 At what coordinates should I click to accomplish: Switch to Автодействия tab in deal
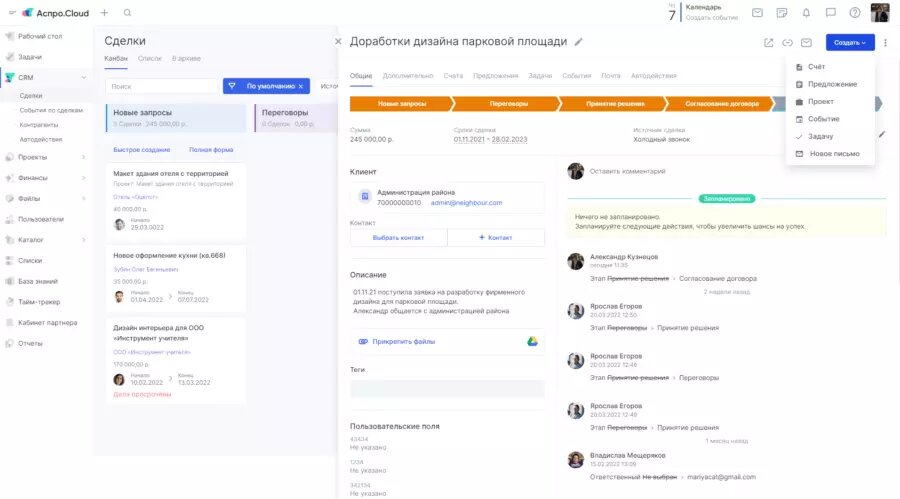(653, 76)
